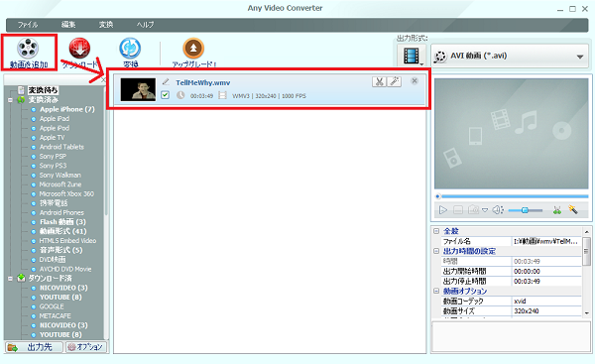Click the 出力先 button

[x=34, y=347]
